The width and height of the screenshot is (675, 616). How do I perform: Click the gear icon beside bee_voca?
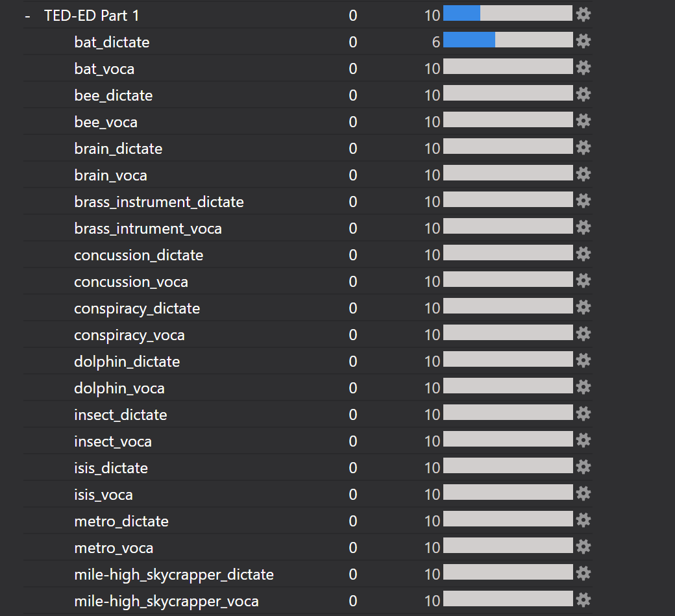583,121
